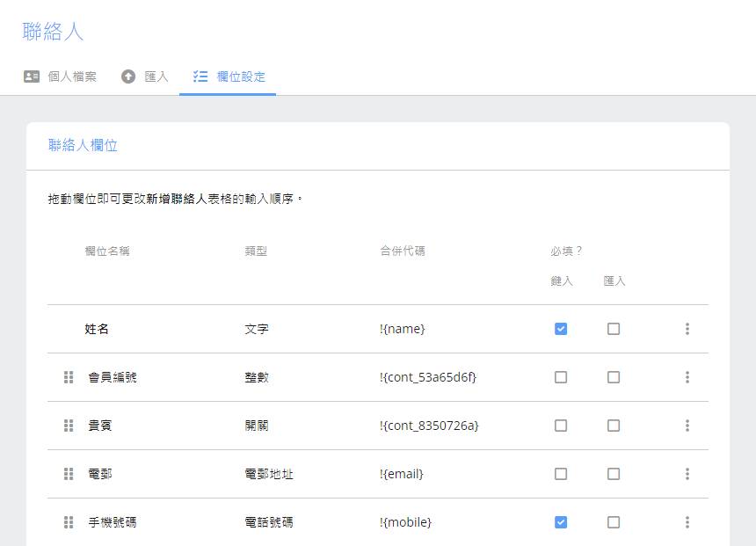Click the !{email} merge code text
Screen dimensions: 756x546
pos(402,474)
